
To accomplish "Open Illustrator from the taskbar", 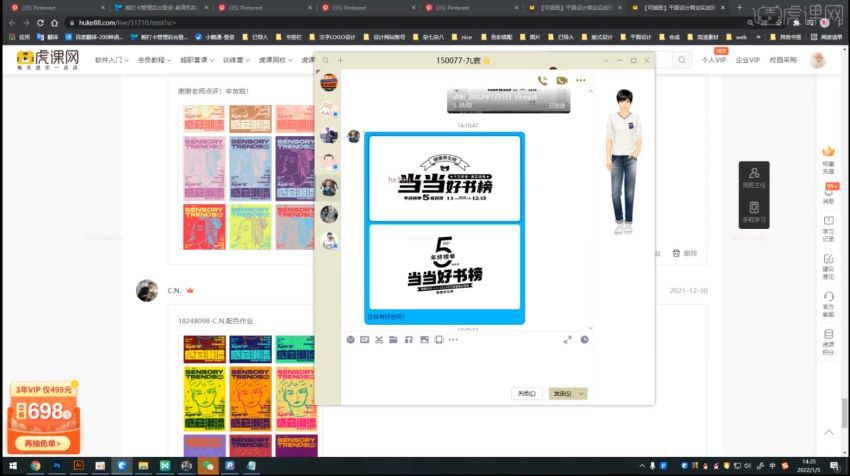I will (x=79, y=466).
